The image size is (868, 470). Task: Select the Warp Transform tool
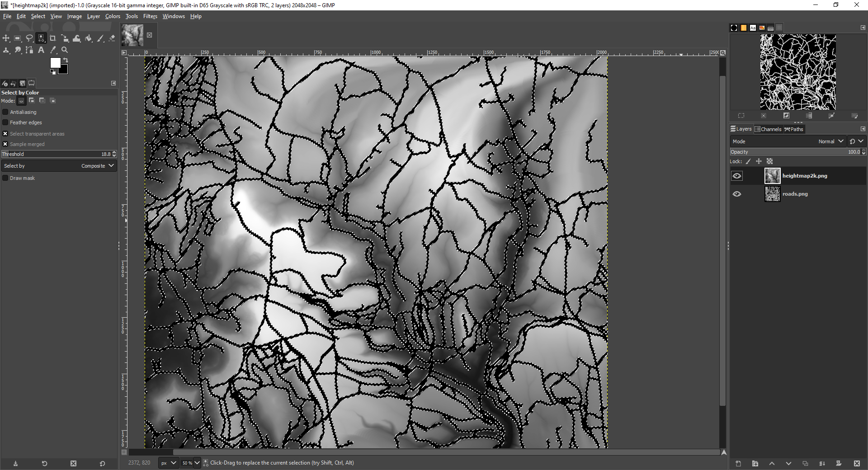[x=76, y=38]
